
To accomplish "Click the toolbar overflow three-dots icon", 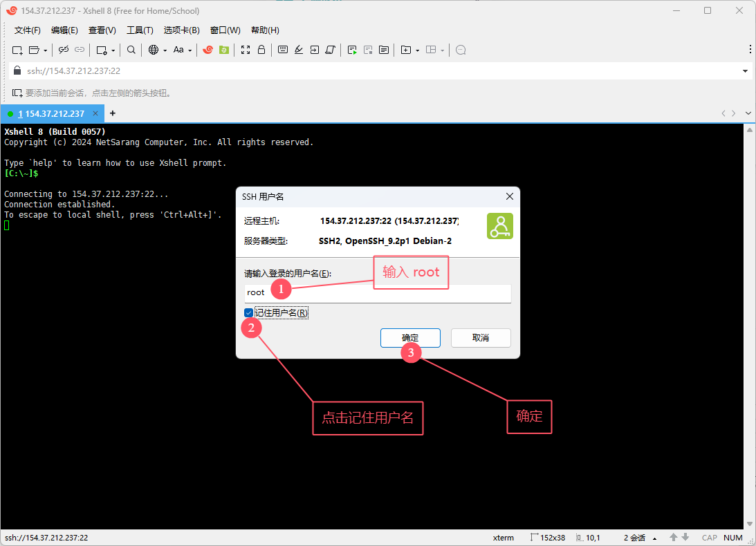I will 750,49.
